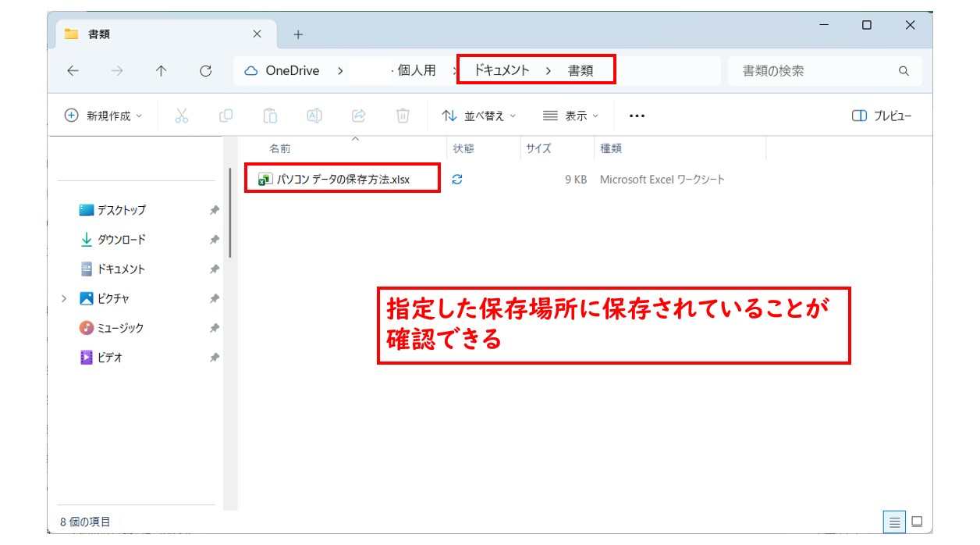Click inside the 書類の検索 search box
The image size is (980, 545).
pyautogui.click(x=811, y=70)
